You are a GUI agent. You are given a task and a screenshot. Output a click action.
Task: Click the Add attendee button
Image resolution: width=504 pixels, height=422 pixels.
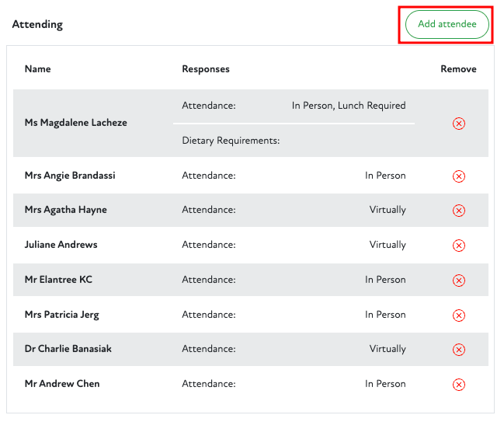[x=447, y=25]
